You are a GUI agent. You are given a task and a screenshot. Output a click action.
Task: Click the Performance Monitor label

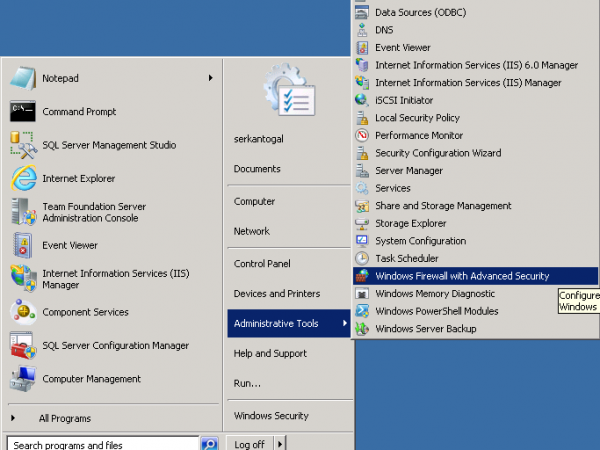419,135
